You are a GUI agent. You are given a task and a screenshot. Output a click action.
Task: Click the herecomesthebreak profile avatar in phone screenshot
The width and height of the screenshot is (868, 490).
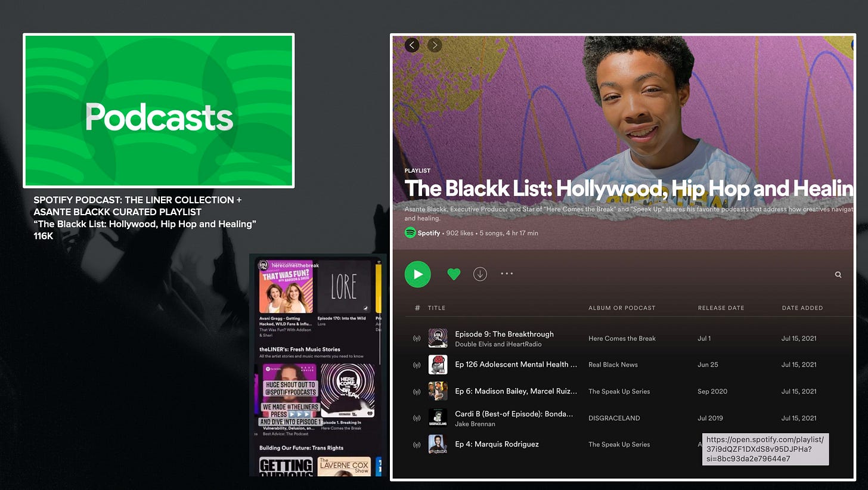click(263, 265)
